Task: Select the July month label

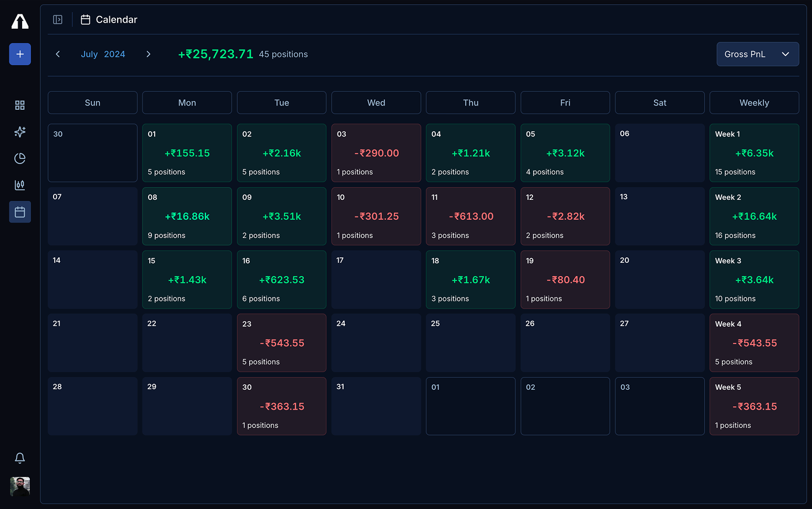Action: click(89, 54)
